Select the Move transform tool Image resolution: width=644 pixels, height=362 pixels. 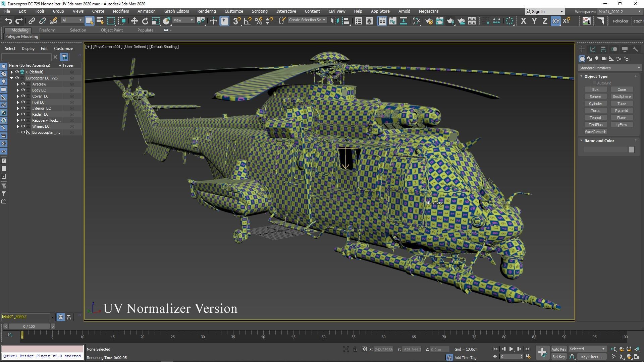click(x=134, y=21)
